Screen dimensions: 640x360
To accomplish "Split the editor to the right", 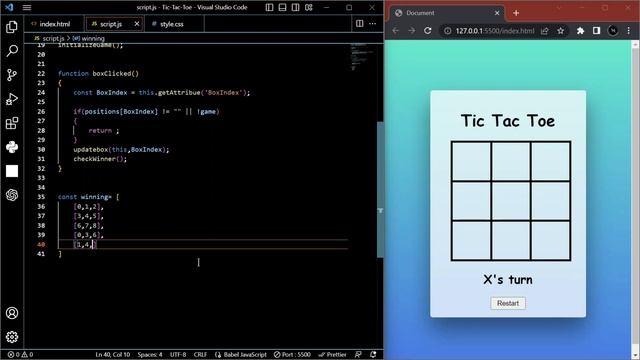I will click(360, 24).
